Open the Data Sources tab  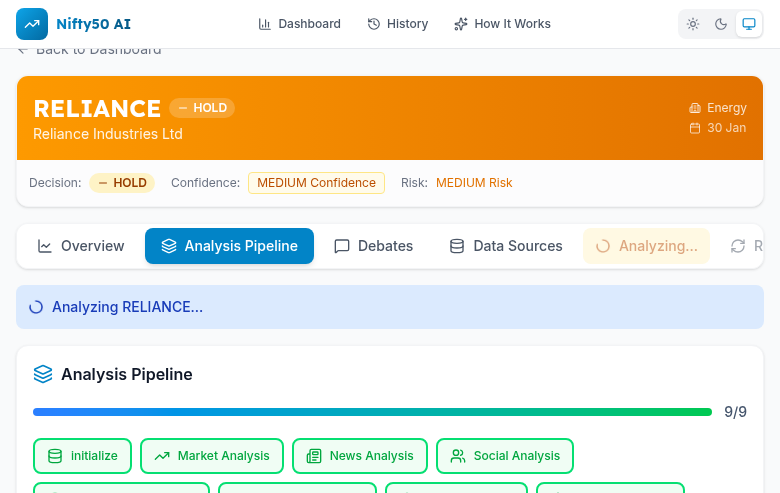pos(505,246)
